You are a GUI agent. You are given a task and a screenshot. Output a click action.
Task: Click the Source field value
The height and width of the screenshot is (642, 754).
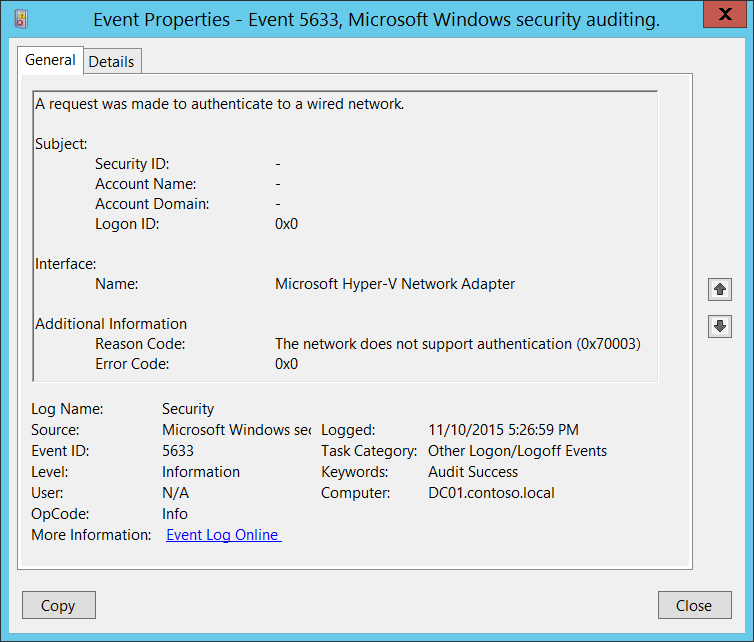coord(236,430)
